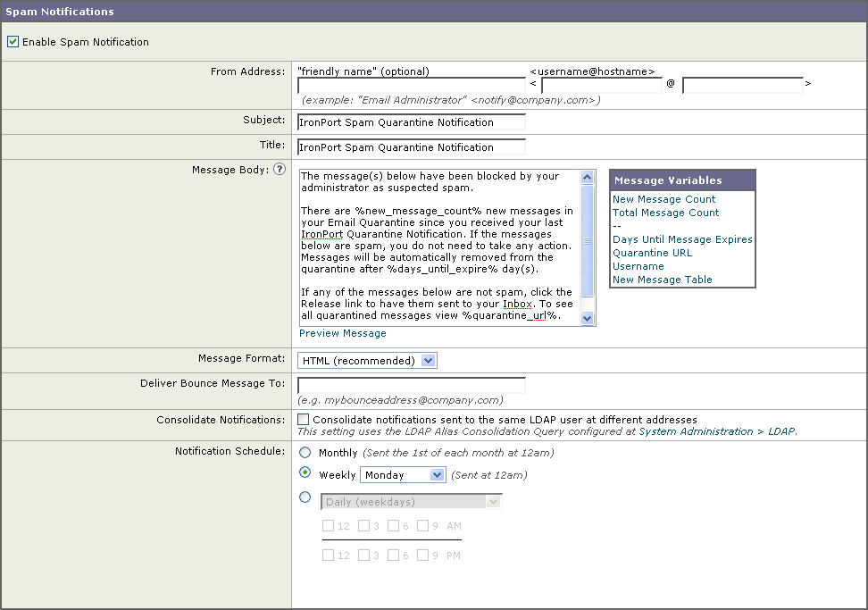Click the '(e.g. mybounceaddress@company.com)' hint
Viewport: 868px width, 610px height.
point(400,400)
